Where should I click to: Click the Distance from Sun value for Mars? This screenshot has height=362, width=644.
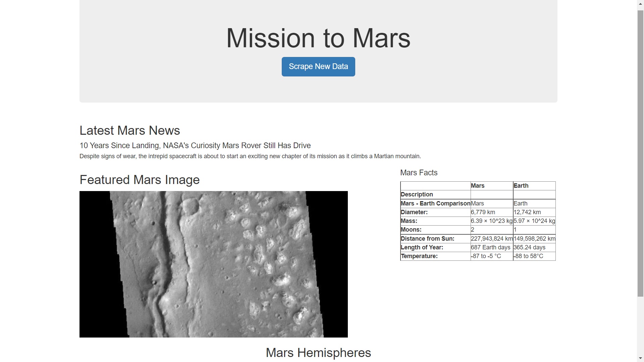pyautogui.click(x=491, y=239)
